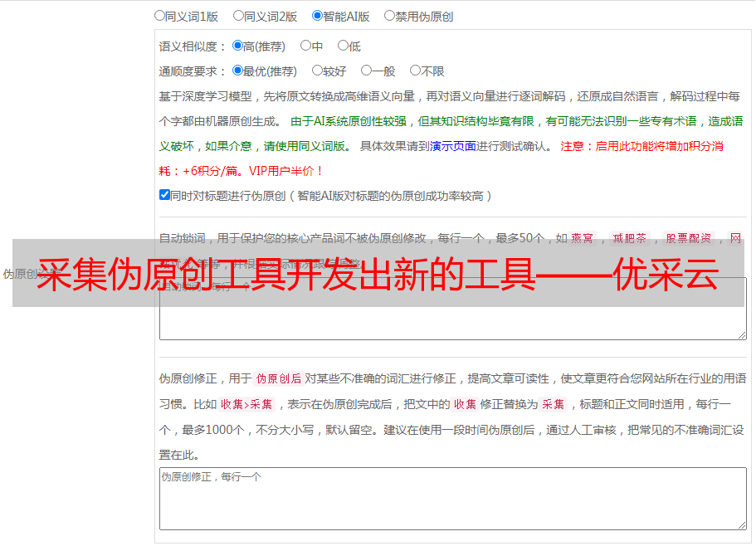The height and width of the screenshot is (546, 756).
Task: Set 语义相似度 to 低
Action: point(343,46)
